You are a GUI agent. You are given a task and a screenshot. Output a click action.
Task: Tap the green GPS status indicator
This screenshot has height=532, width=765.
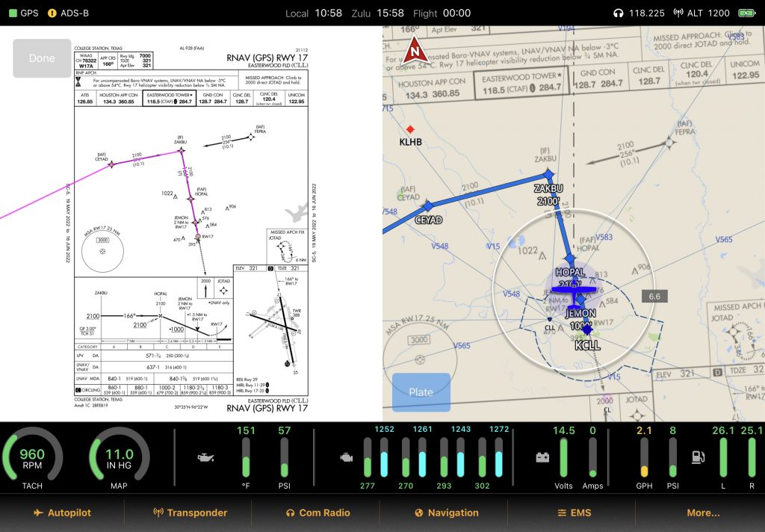click(13, 13)
